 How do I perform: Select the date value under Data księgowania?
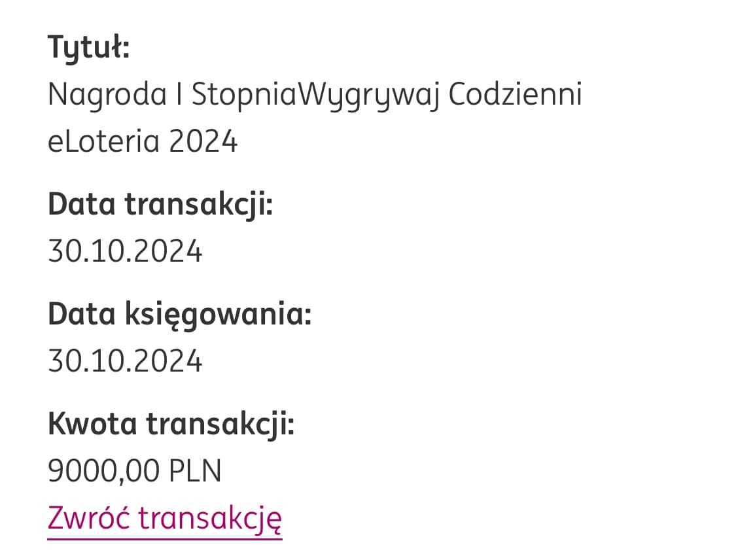click(x=125, y=361)
